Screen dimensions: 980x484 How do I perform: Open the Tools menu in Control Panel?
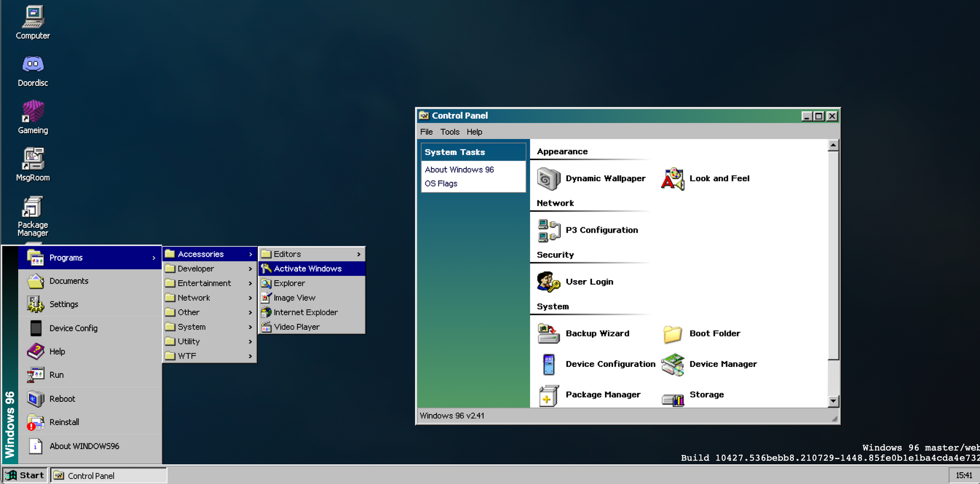coord(449,132)
